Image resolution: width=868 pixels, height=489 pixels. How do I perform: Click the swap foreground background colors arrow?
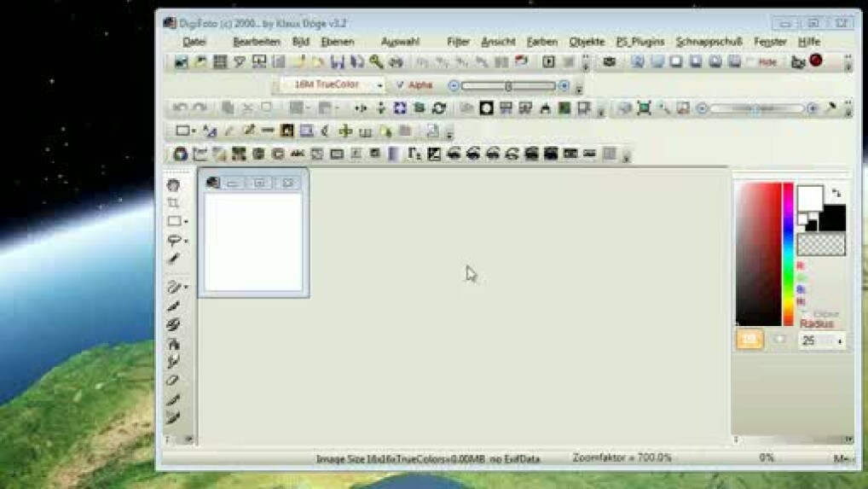tap(836, 194)
